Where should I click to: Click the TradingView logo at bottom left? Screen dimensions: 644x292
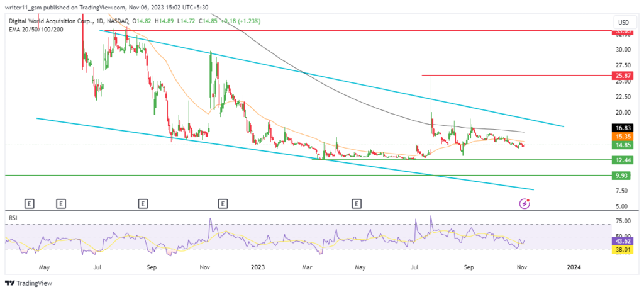pos(28,283)
